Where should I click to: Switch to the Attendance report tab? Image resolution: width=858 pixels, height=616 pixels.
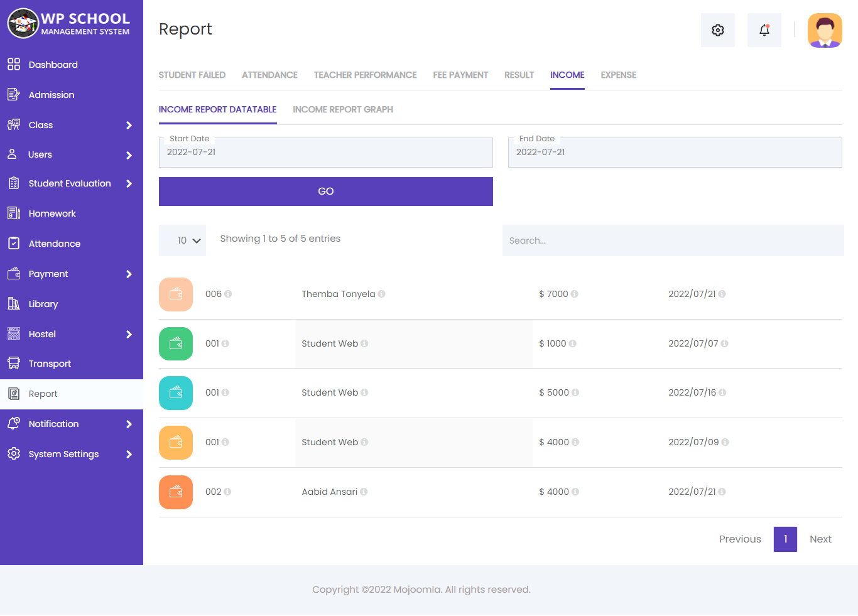270,75
